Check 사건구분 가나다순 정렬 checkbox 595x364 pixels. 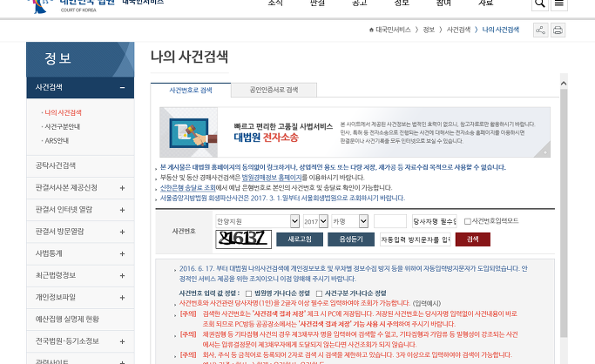coord(319,293)
